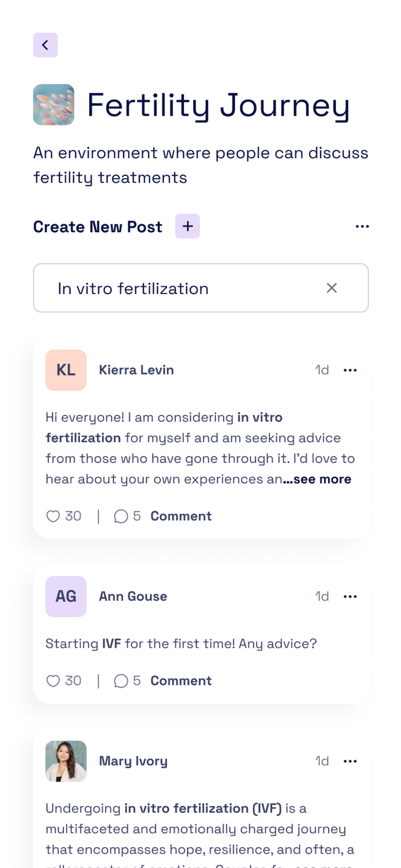Click Ann Gouse's AG avatar
401x868 pixels.
tap(66, 597)
